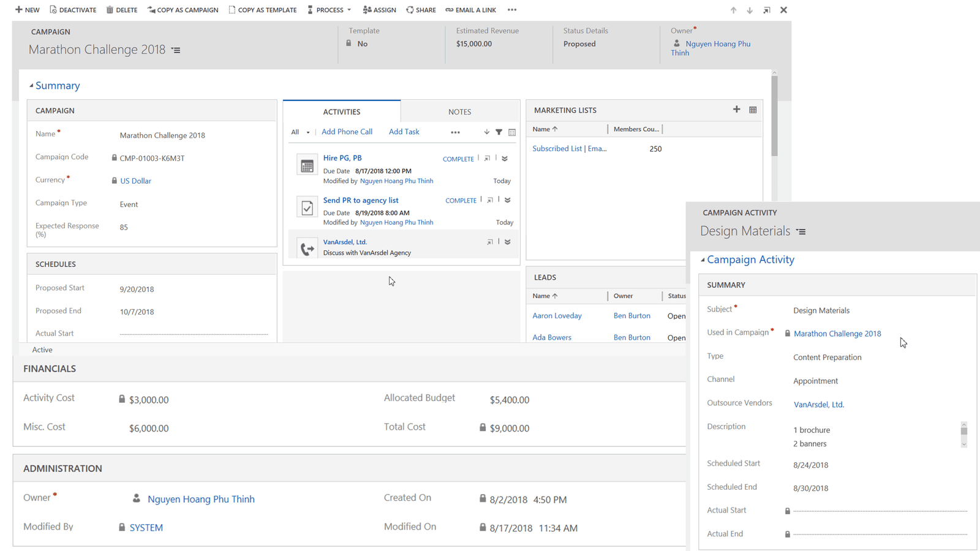Screen dimensions: 980x551
Task: Click the VanArsdel phone call activity icon
Action: (x=307, y=248)
